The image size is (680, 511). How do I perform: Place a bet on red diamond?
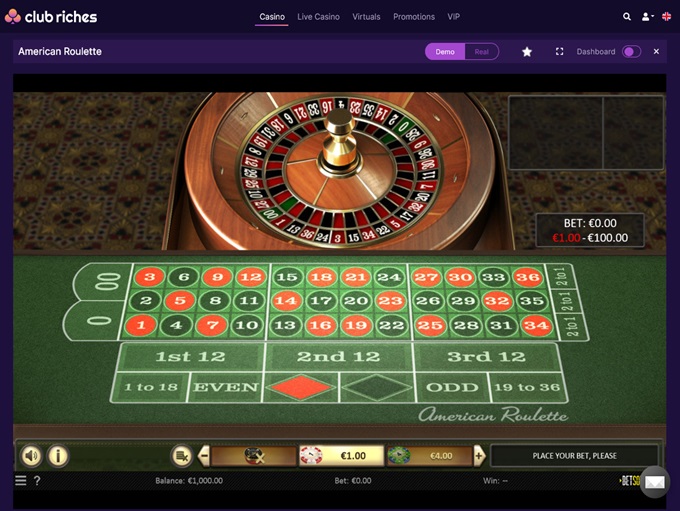(x=301, y=387)
